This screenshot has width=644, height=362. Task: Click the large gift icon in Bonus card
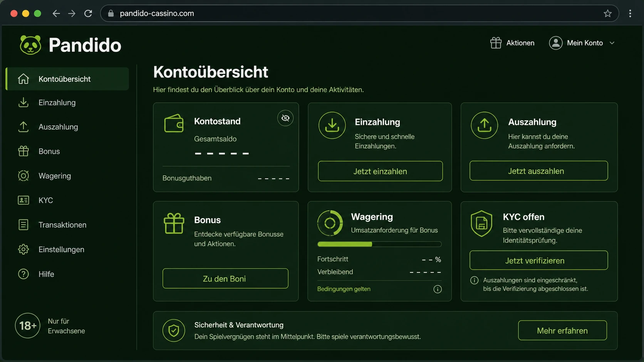[x=174, y=223]
